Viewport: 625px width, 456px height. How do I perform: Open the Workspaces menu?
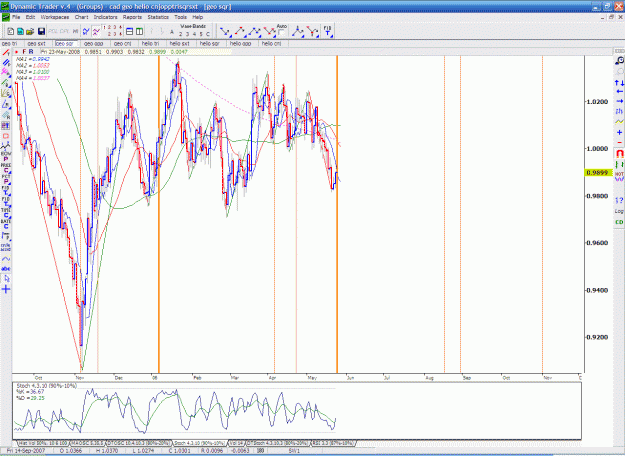coord(55,17)
